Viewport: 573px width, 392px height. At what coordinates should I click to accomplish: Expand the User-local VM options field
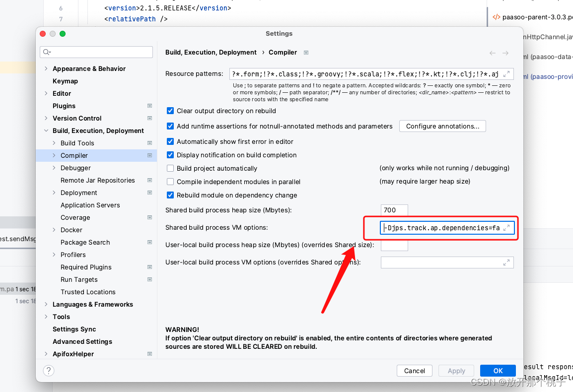[506, 262]
